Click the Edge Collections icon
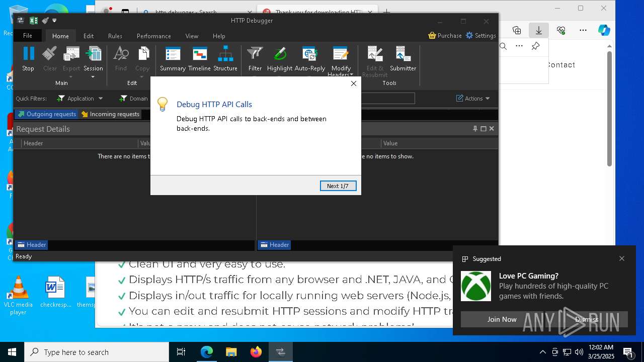Screen dimensions: 644x362 [x=517, y=30]
